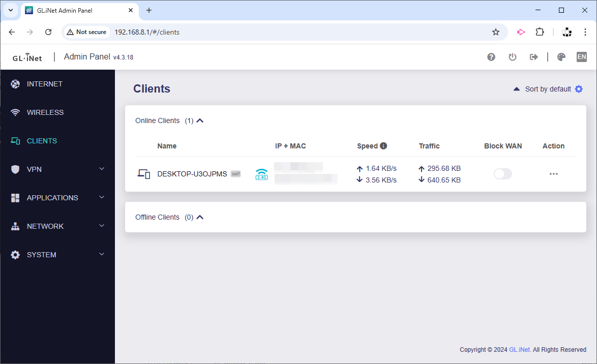The height and width of the screenshot is (364, 597).
Task: Click the help question mark icon
Action: (491, 57)
